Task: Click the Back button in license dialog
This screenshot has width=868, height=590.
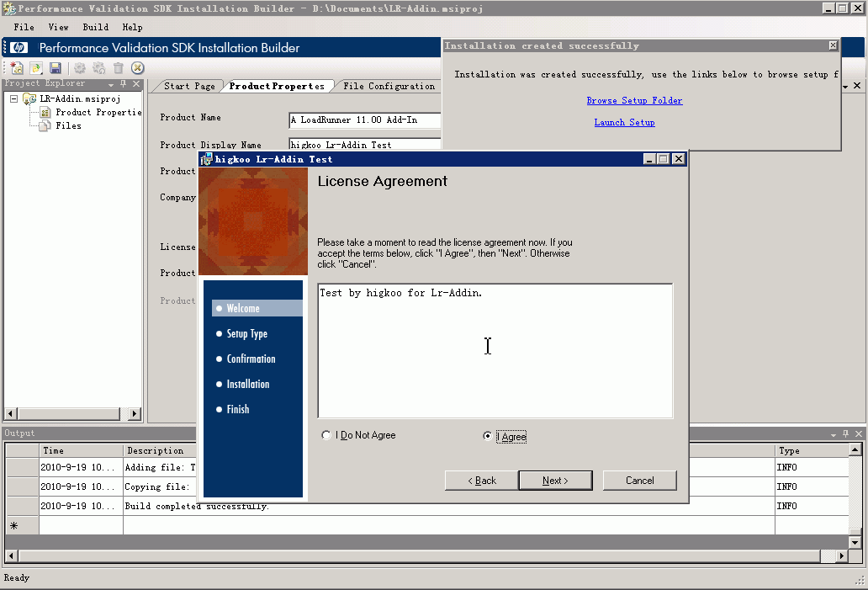Action: (x=482, y=481)
